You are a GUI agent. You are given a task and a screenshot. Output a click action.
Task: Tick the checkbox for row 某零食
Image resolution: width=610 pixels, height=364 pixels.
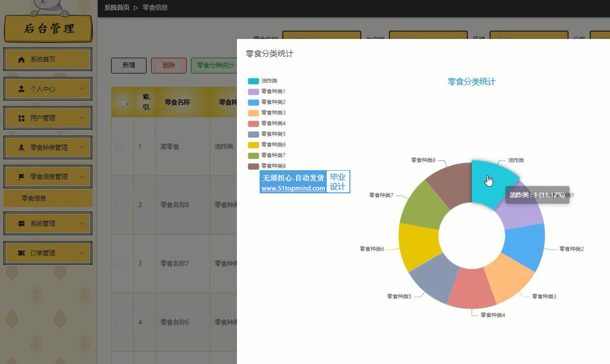(x=119, y=146)
